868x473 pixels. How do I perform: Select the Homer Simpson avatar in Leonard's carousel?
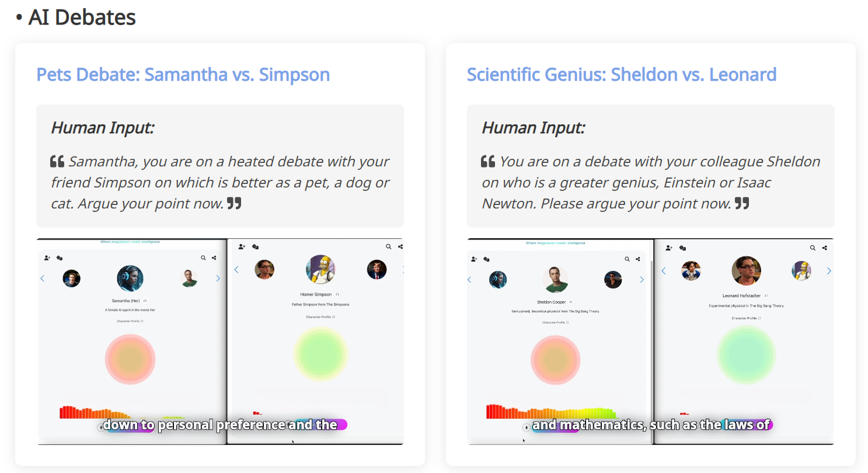tap(801, 270)
